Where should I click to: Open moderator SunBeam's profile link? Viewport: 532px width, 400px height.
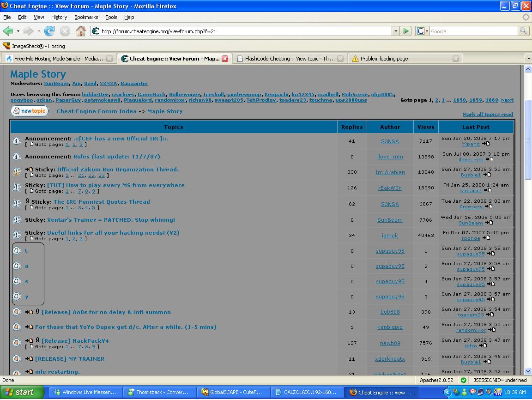coord(56,84)
